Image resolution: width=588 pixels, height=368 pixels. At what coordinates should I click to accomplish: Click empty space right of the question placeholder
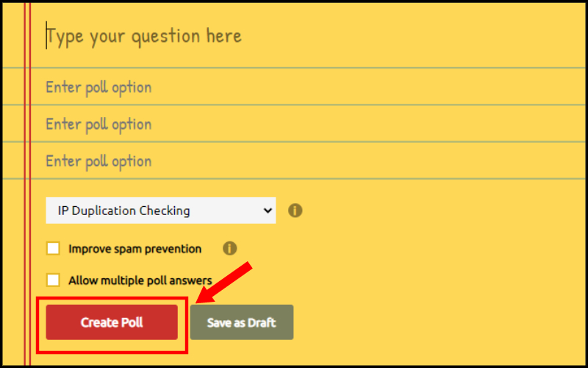coord(412,35)
